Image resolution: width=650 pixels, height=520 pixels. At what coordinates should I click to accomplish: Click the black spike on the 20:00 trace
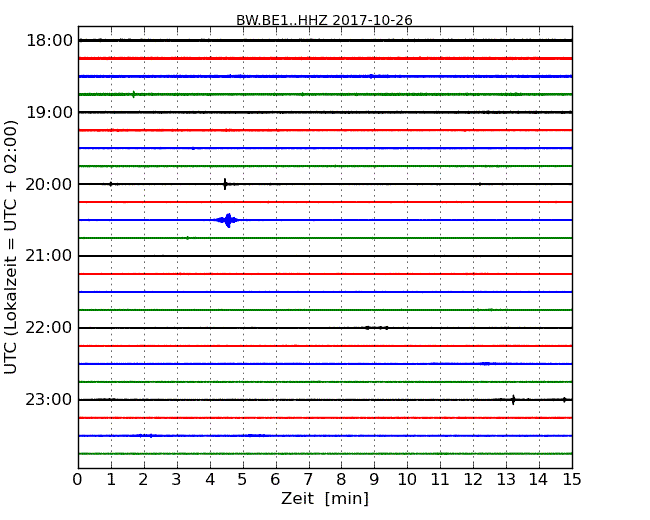(x=225, y=184)
